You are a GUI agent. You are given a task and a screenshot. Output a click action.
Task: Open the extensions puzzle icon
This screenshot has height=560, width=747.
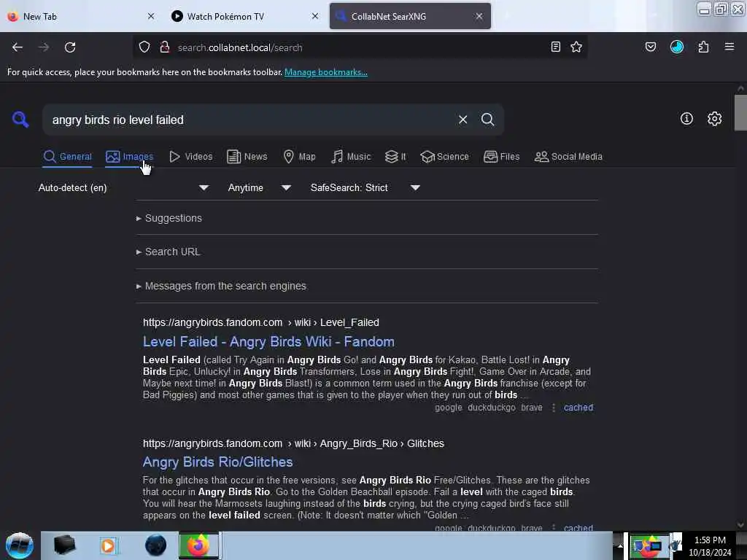tap(703, 47)
